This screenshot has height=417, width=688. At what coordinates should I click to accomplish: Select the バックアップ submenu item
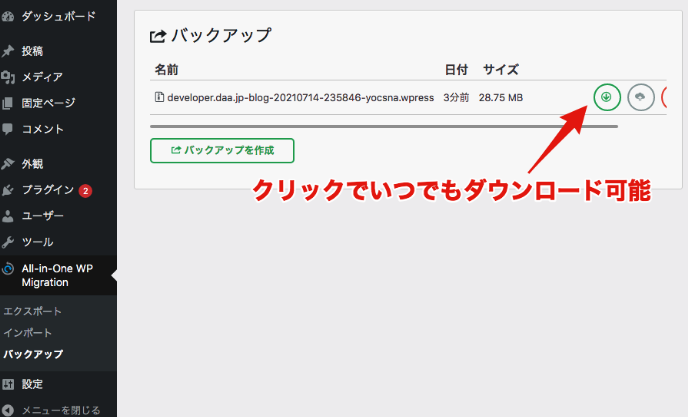(33, 354)
